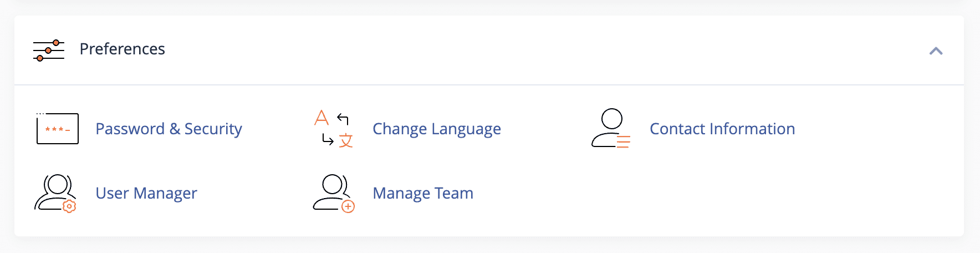980x253 pixels.
Task: Click the orange Chinese character in Change Language icon
Action: (x=346, y=141)
